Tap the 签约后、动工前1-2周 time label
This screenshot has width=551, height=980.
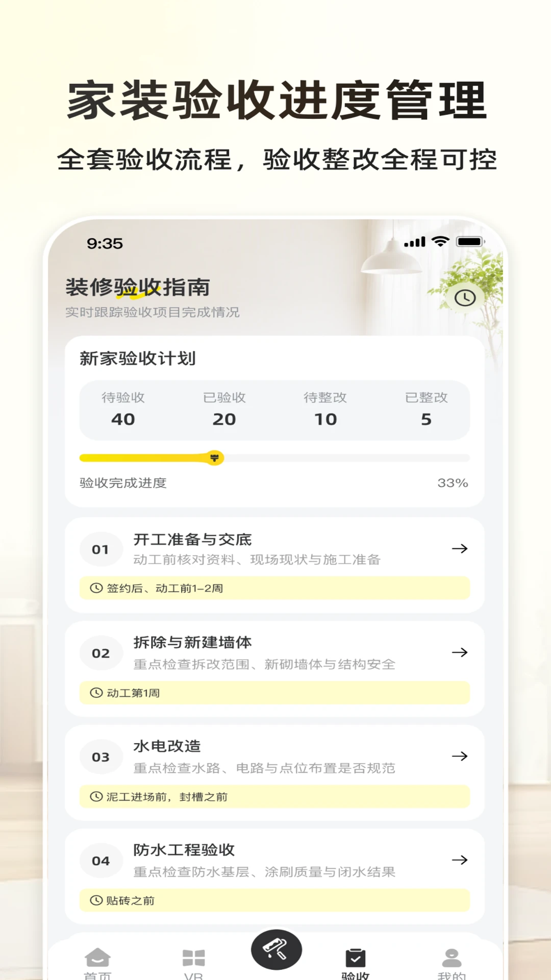click(x=164, y=588)
